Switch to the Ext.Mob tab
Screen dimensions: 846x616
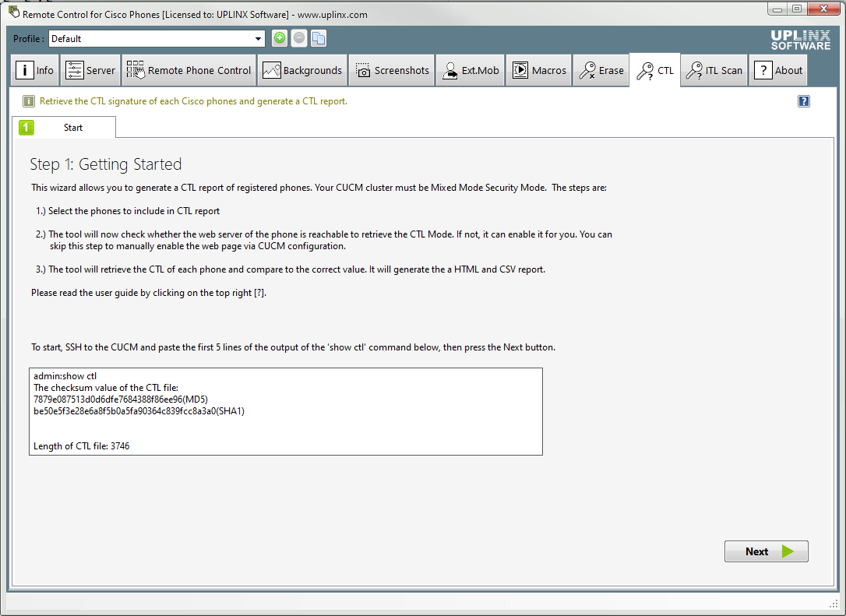pos(471,70)
